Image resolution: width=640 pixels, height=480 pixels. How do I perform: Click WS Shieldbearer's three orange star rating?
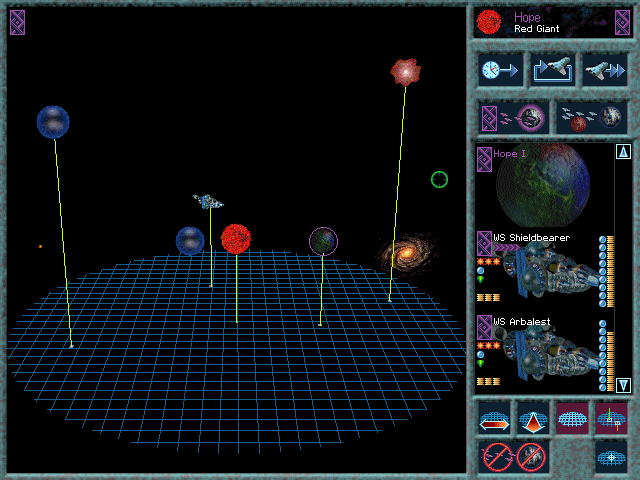tap(489, 262)
